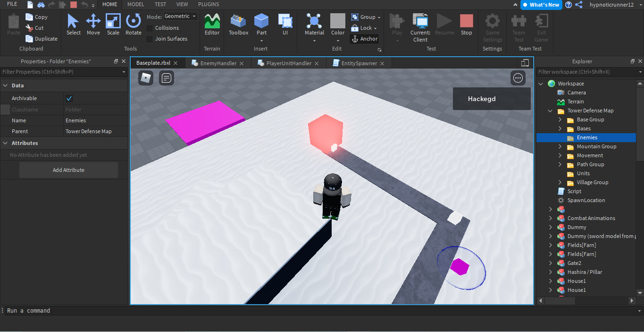644x332 pixels.
Task: Open the Terrain Editor
Action: pos(212,24)
